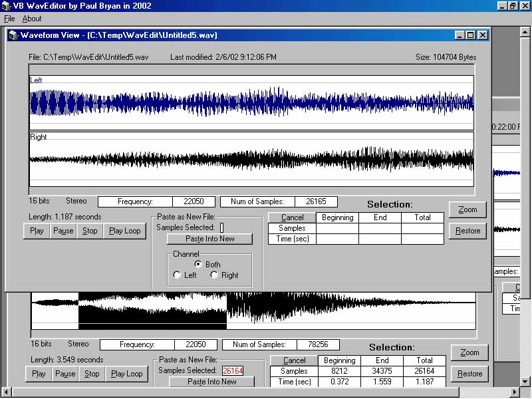The height and width of the screenshot is (399, 532).
Task: Open the File menu
Action: click(9, 19)
